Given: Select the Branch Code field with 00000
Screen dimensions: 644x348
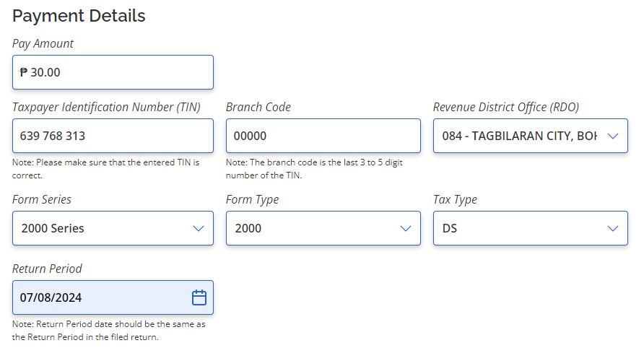Looking at the screenshot, I should [x=323, y=136].
